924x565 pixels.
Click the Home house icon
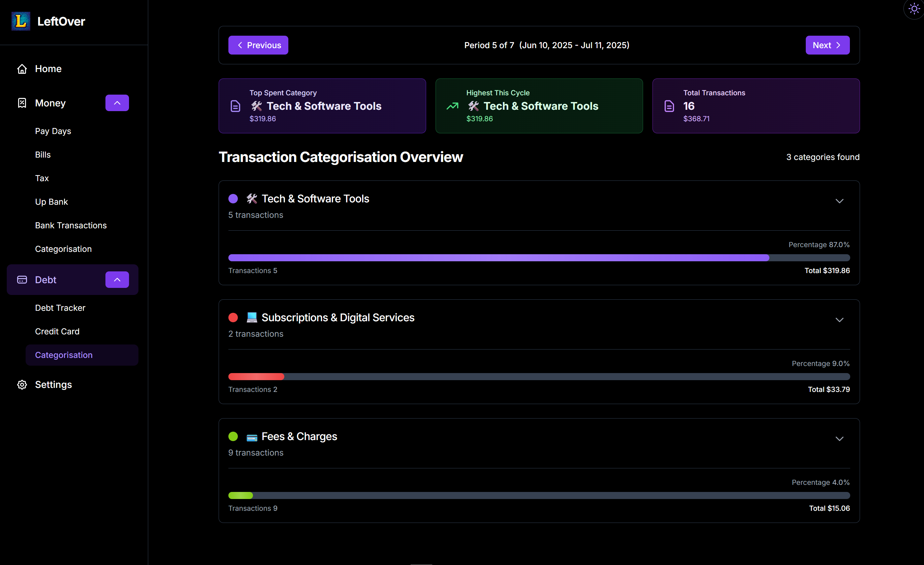coord(22,69)
